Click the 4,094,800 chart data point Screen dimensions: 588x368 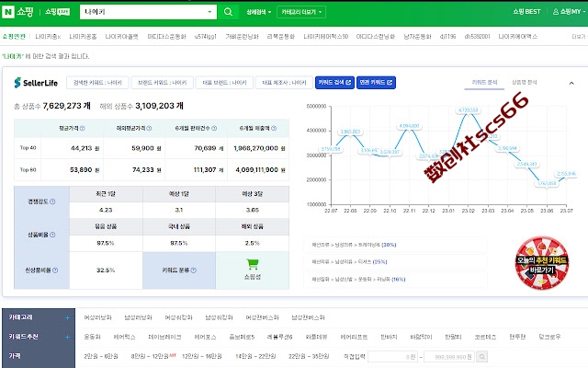(409, 126)
